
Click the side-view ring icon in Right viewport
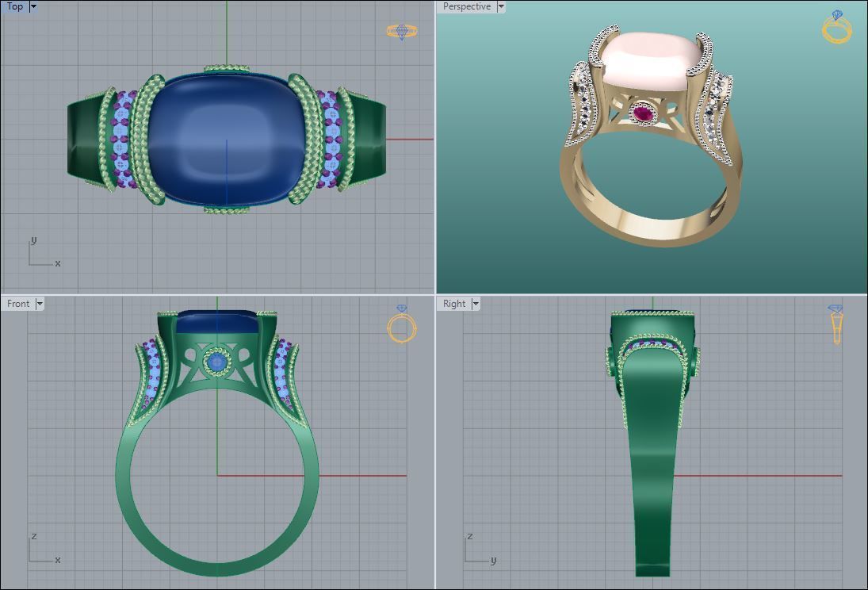click(x=835, y=324)
